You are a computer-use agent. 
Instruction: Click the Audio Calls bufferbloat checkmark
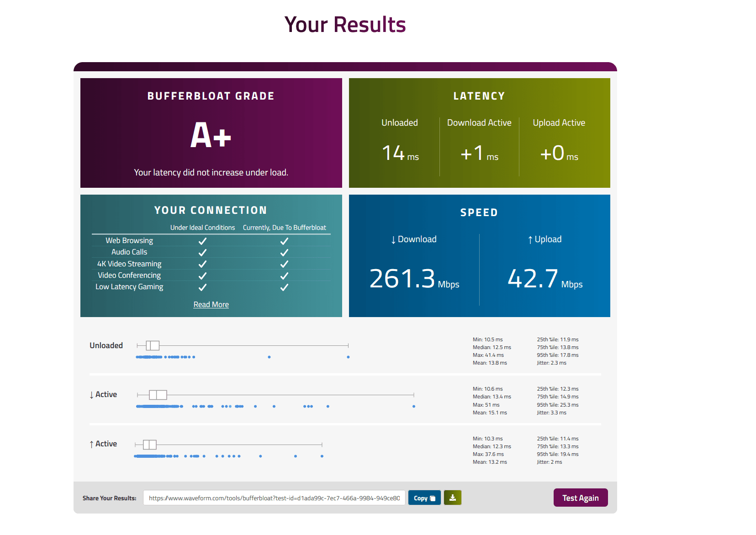pyautogui.click(x=284, y=252)
